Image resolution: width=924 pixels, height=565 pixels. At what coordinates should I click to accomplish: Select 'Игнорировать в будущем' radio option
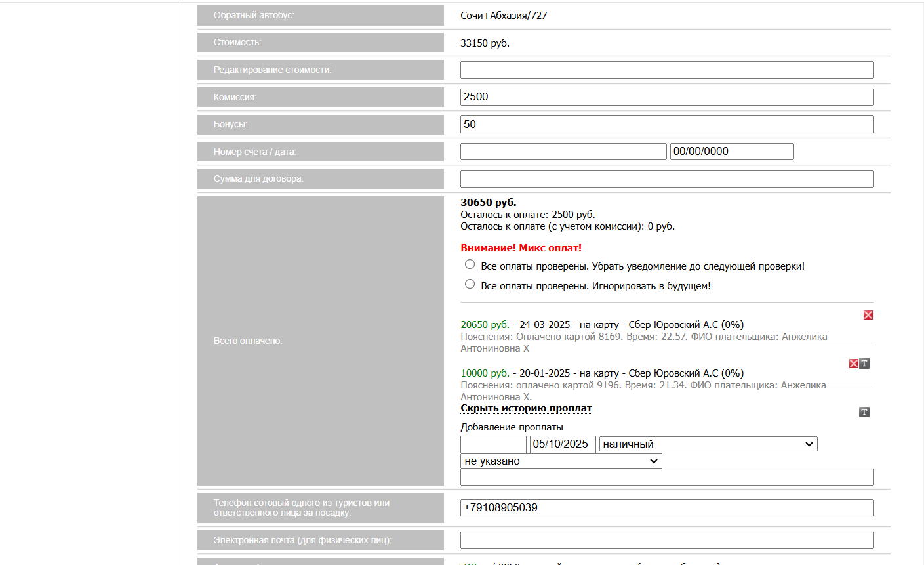[470, 284]
